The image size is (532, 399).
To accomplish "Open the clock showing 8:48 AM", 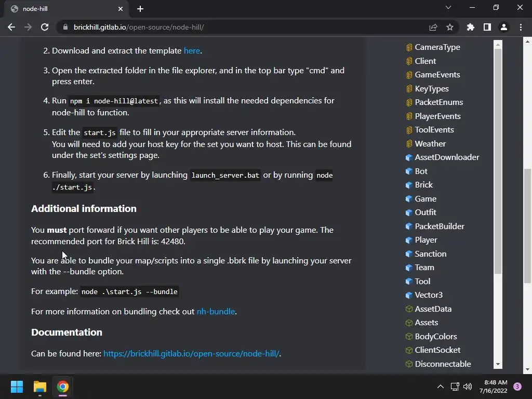I will [x=494, y=387].
